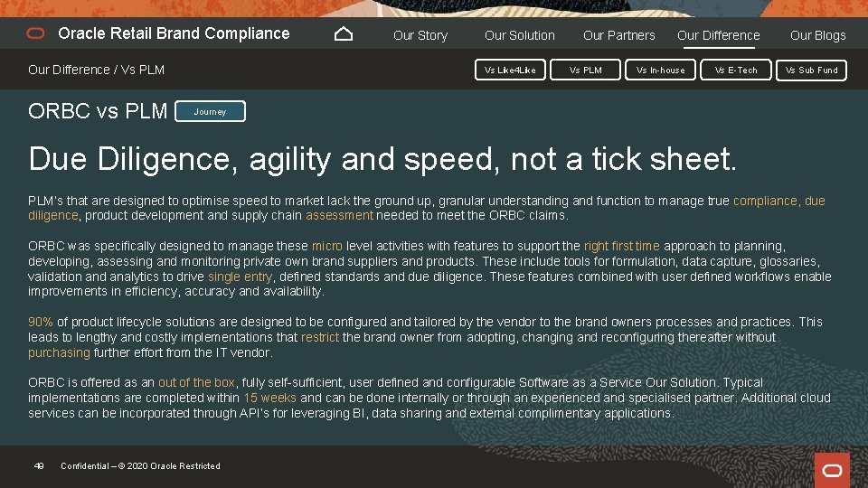Select the Vs In-house button

pos(660,70)
